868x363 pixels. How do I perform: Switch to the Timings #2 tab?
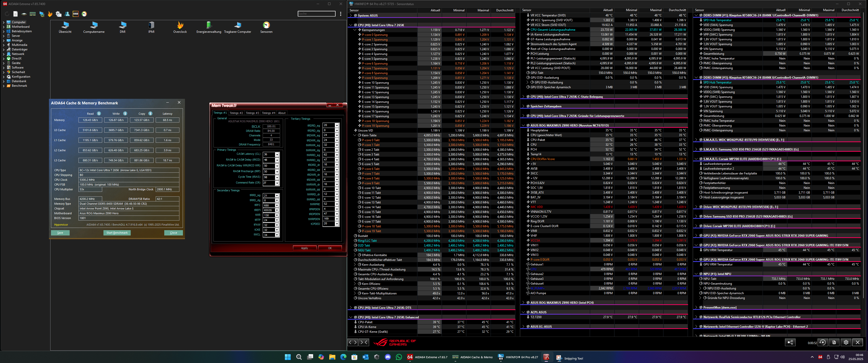236,113
